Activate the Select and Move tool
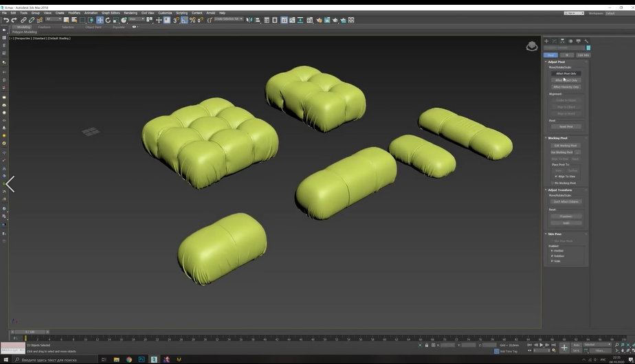Image resolution: width=635 pixels, height=364 pixels. point(100,20)
